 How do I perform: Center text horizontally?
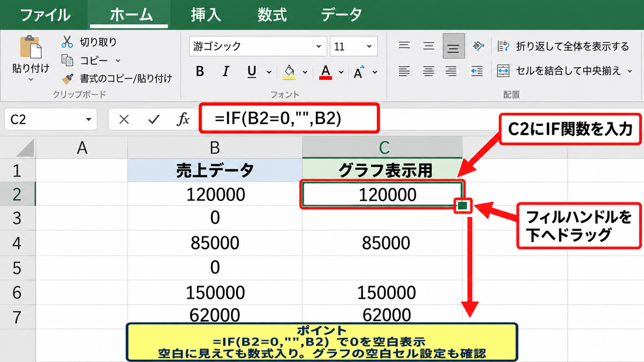click(x=429, y=71)
